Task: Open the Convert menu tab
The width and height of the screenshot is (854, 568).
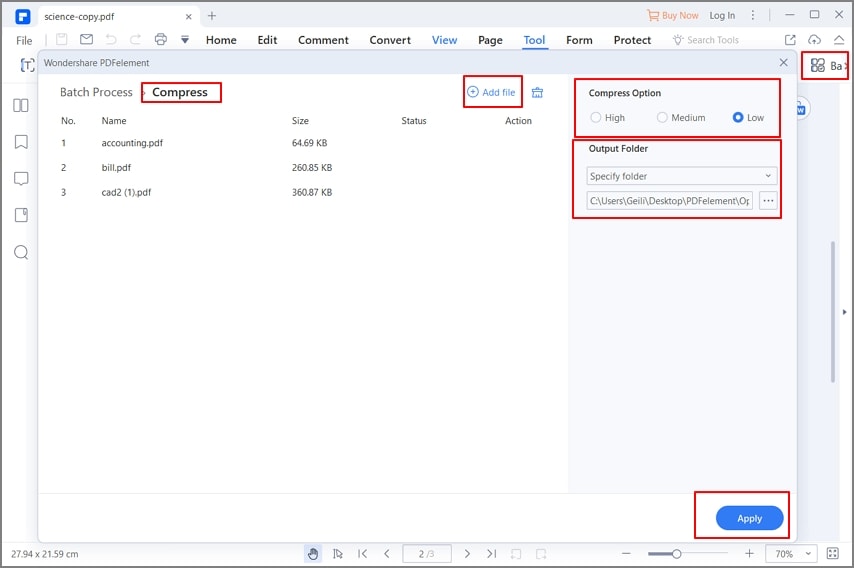Action: click(390, 40)
